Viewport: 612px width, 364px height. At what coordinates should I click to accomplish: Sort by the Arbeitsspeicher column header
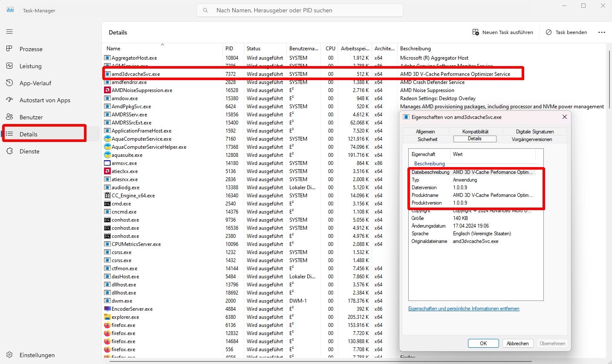pos(355,48)
